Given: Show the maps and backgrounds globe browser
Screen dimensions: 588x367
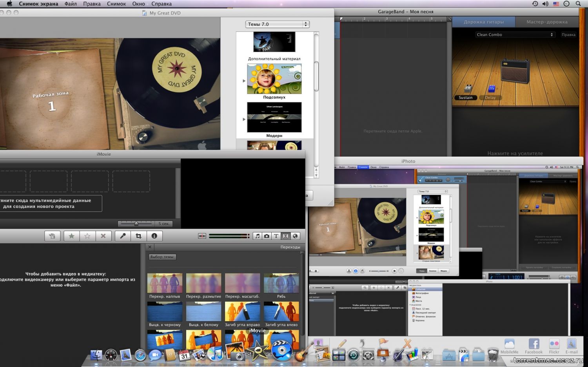Looking at the screenshot, I should [295, 236].
